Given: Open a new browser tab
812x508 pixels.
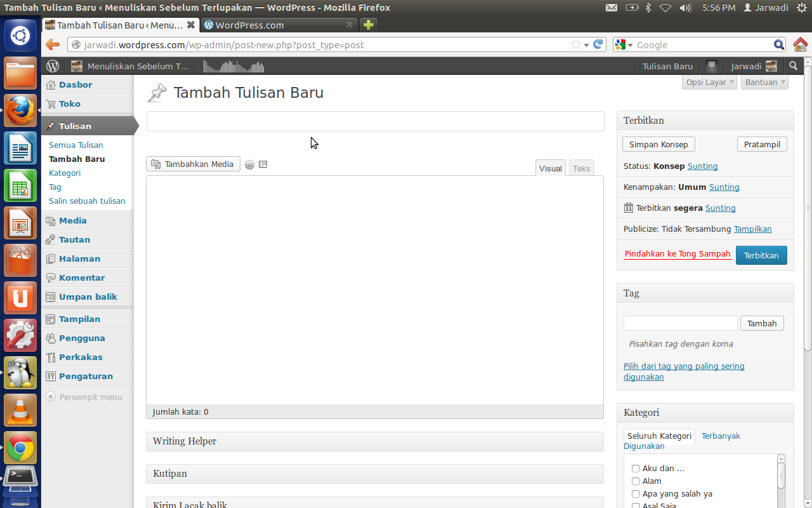Looking at the screenshot, I should click(369, 25).
